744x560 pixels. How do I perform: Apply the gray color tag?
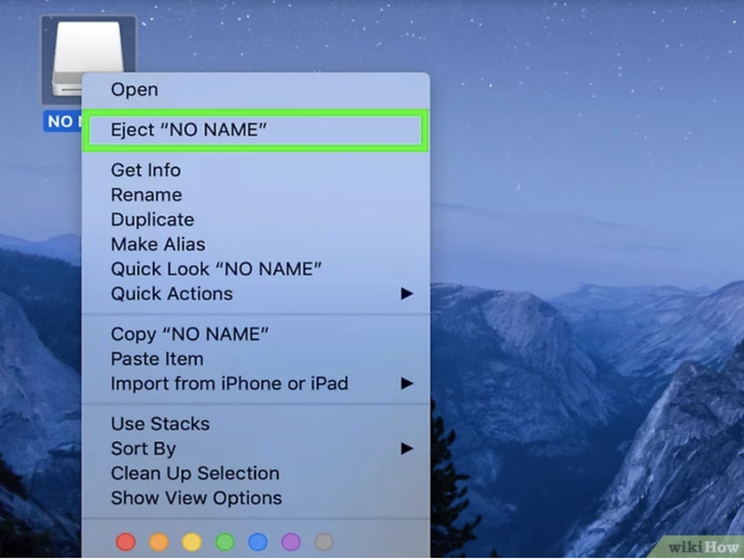coord(323,543)
